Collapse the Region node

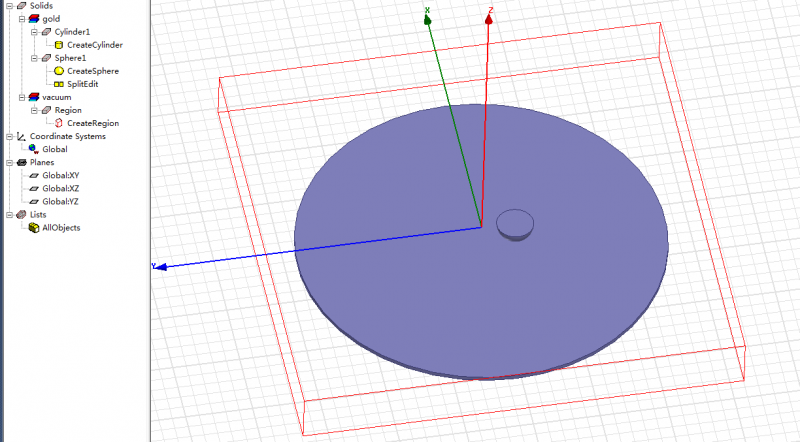34,110
